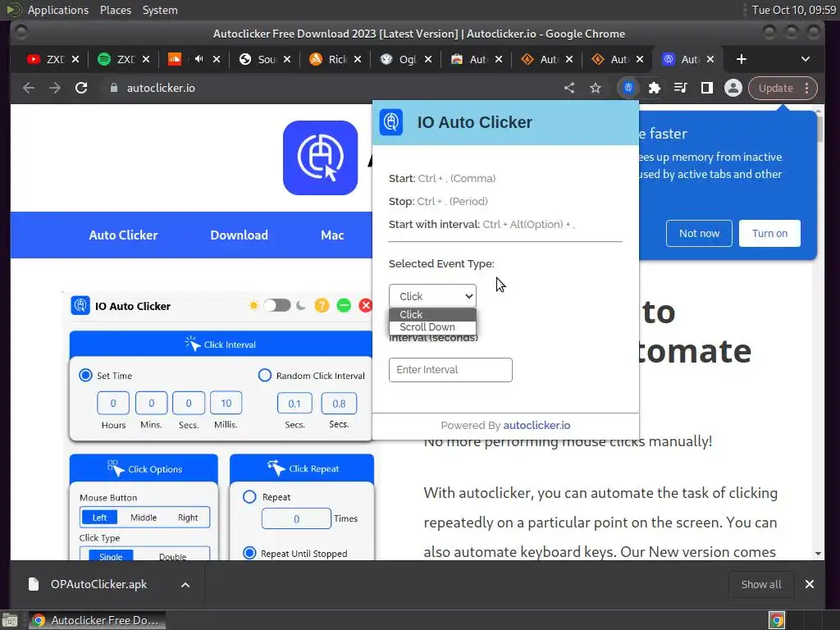The height and width of the screenshot is (630, 840).
Task: Click the IO Auto Clicker popup header logo
Action: pos(391,122)
